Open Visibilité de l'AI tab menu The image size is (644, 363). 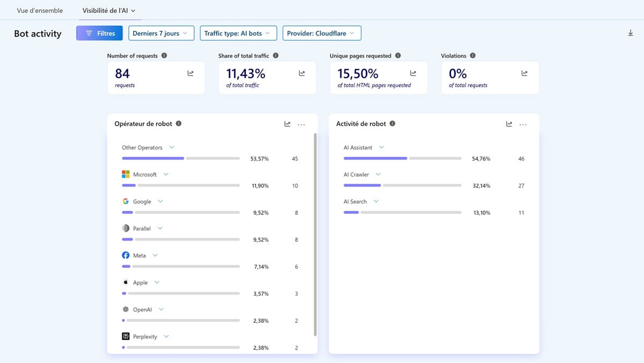coord(109,10)
